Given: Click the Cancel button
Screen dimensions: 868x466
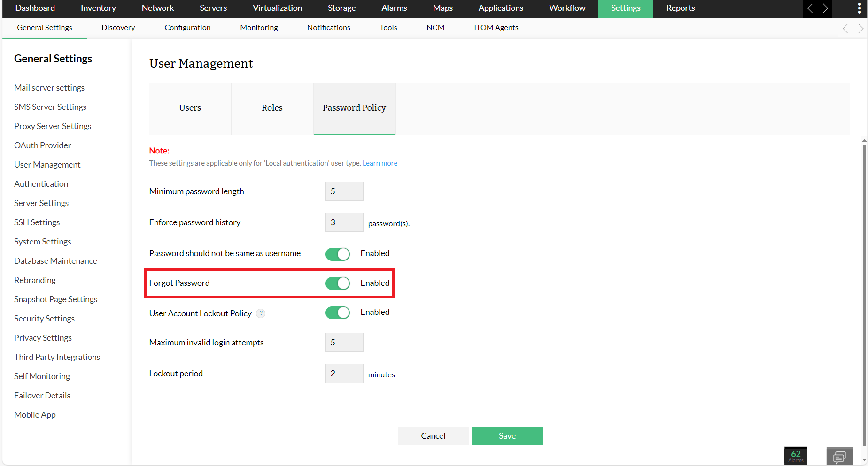Looking at the screenshot, I should [433, 436].
